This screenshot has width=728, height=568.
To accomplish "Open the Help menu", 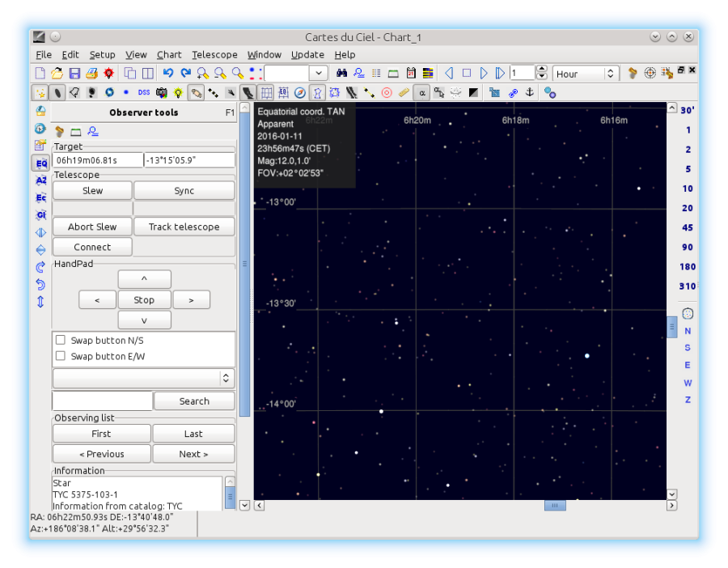I will click(x=345, y=55).
